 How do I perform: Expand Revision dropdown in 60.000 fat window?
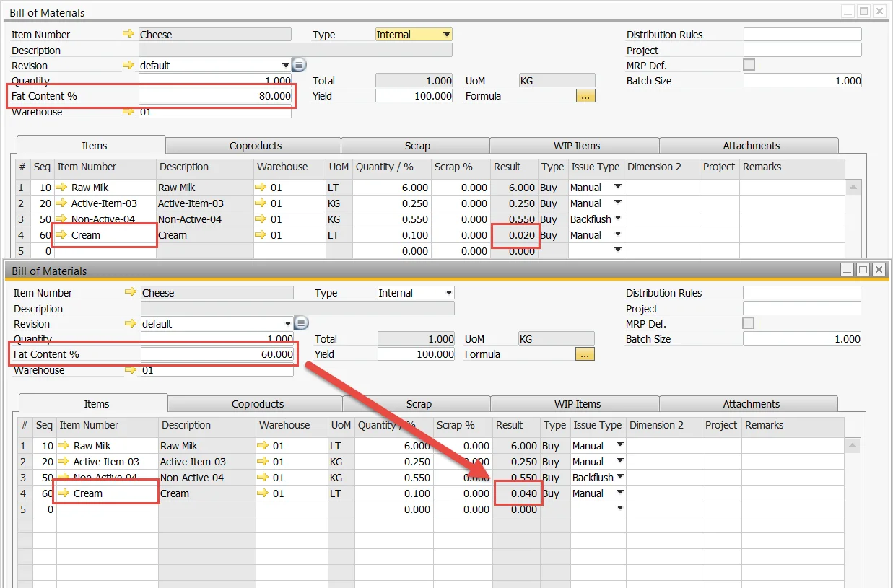coord(288,323)
